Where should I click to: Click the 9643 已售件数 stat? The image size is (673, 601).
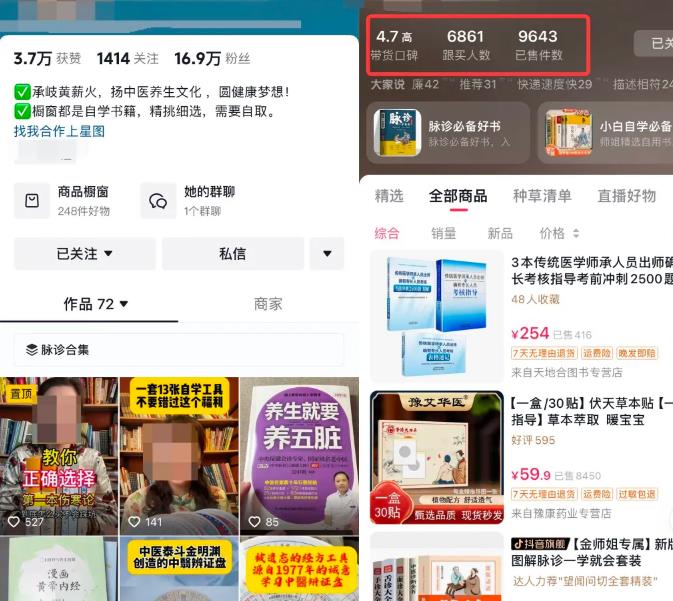[538, 45]
